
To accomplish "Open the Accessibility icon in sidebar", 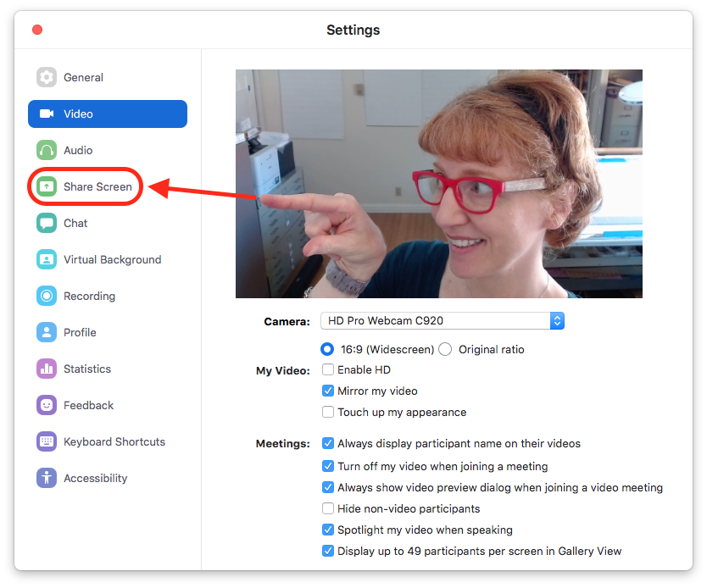I will click(x=47, y=478).
